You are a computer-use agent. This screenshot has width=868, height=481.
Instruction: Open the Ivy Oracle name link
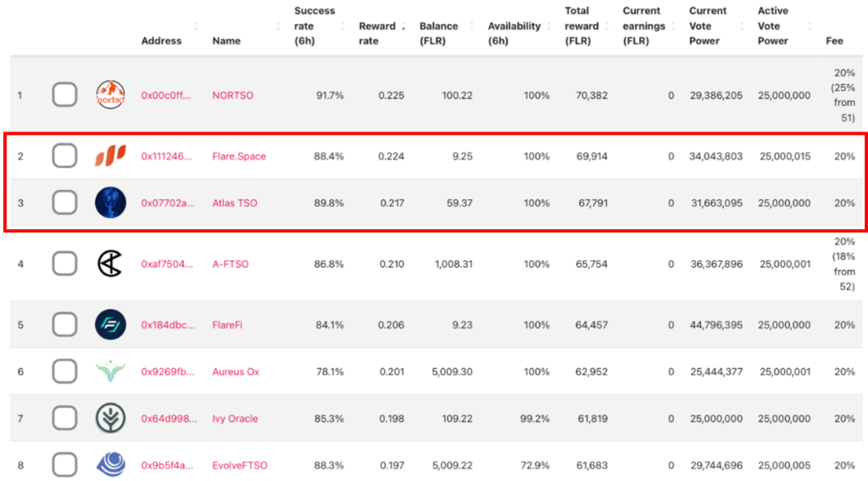click(x=235, y=419)
